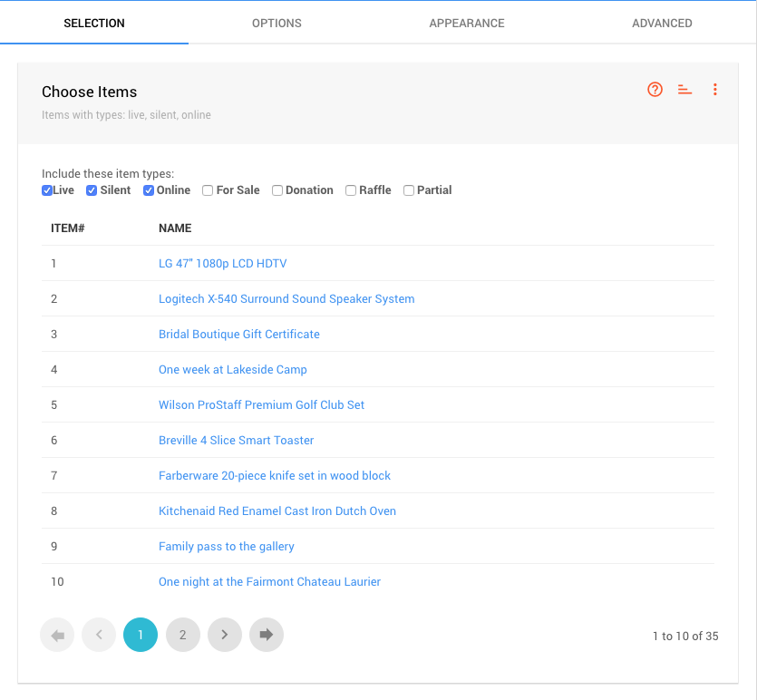Enable the Raffle item type checkbox
Image resolution: width=757 pixels, height=700 pixels.
pyautogui.click(x=351, y=190)
